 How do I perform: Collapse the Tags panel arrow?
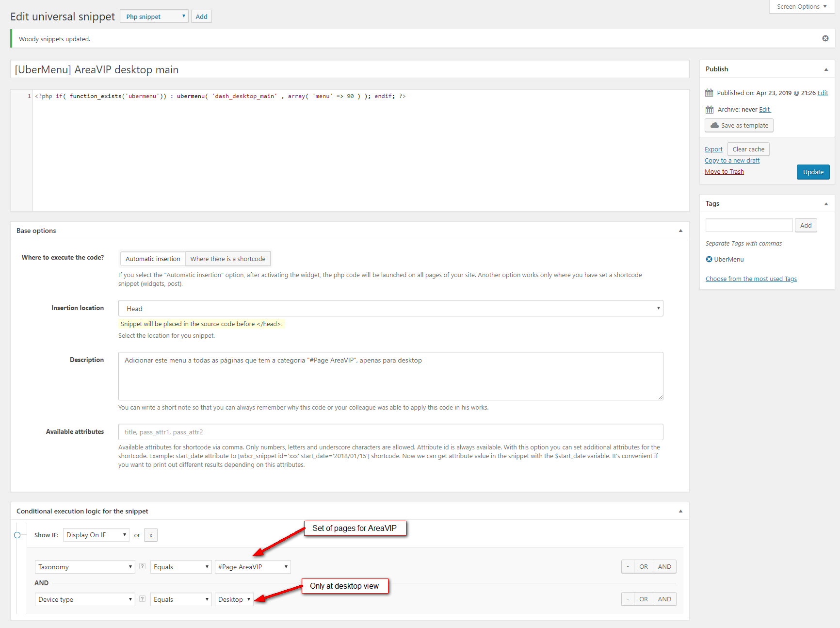pos(826,204)
